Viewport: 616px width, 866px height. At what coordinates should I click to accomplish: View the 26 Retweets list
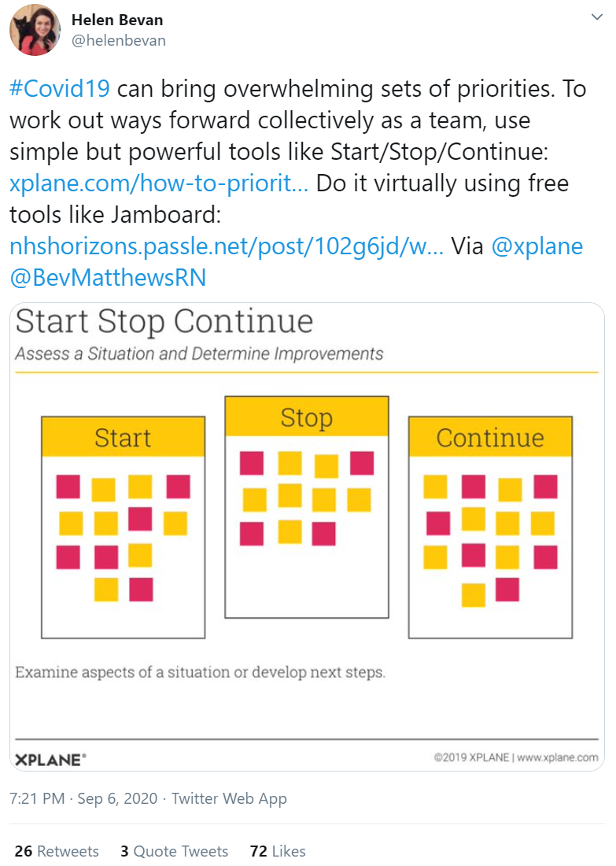tap(57, 851)
